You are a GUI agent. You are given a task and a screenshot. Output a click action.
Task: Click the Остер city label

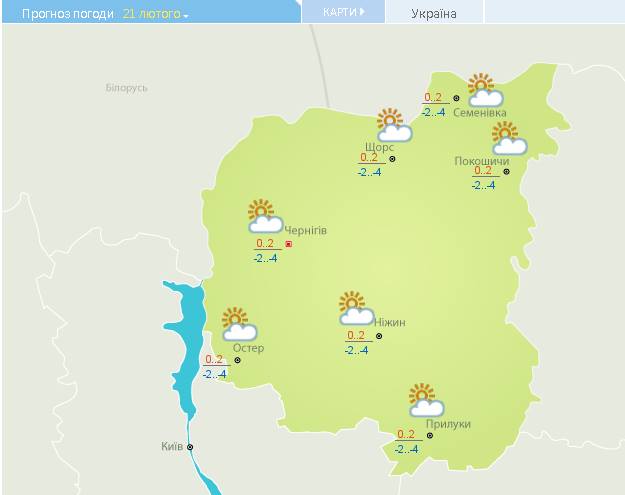click(x=248, y=348)
